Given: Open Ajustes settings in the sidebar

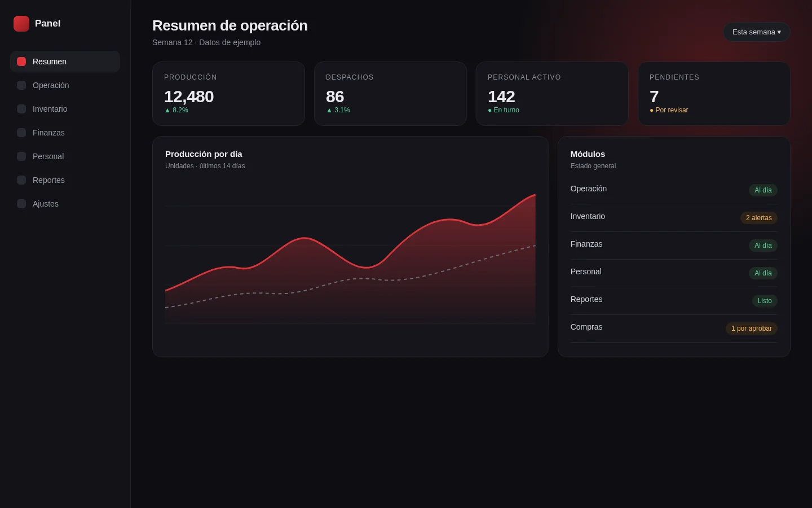Looking at the screenshot, I should click(x=65, y=204).
